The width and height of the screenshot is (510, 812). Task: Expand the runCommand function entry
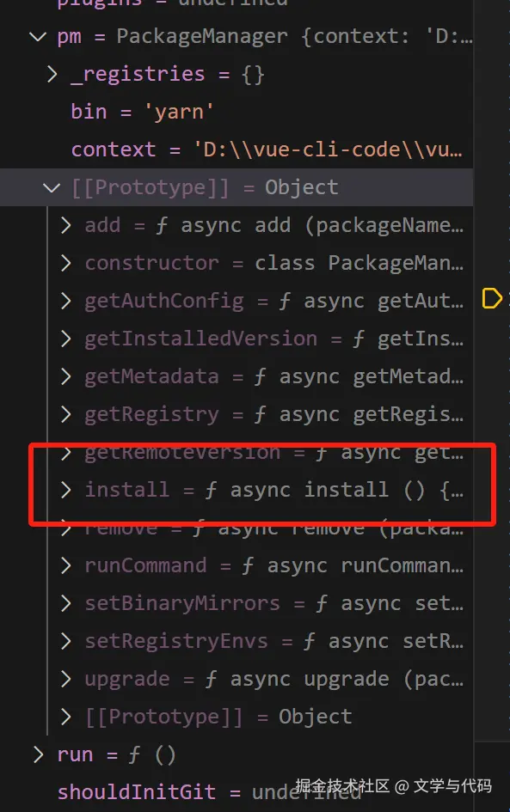(66, 565)
